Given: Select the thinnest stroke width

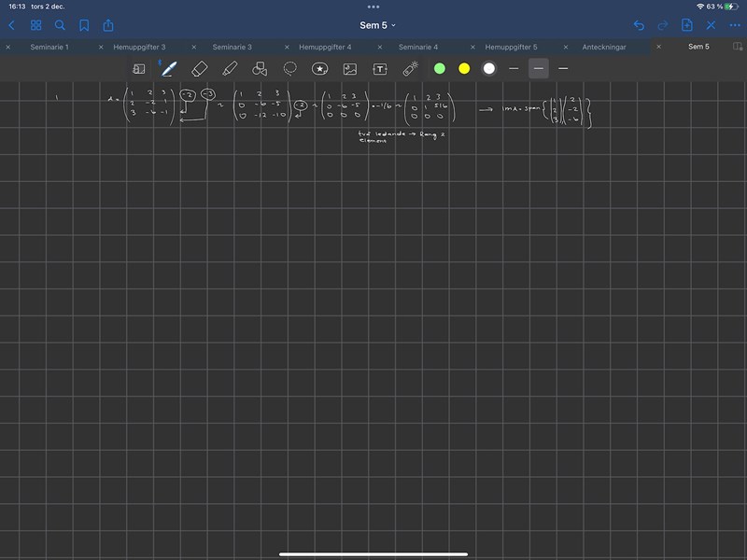Looking at the screenshot, I should 514,68.
